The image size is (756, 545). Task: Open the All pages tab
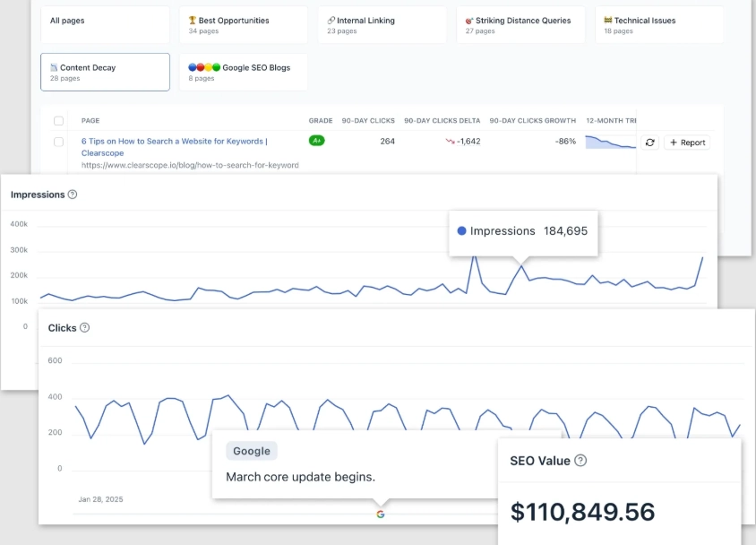(x=105, y=25)
